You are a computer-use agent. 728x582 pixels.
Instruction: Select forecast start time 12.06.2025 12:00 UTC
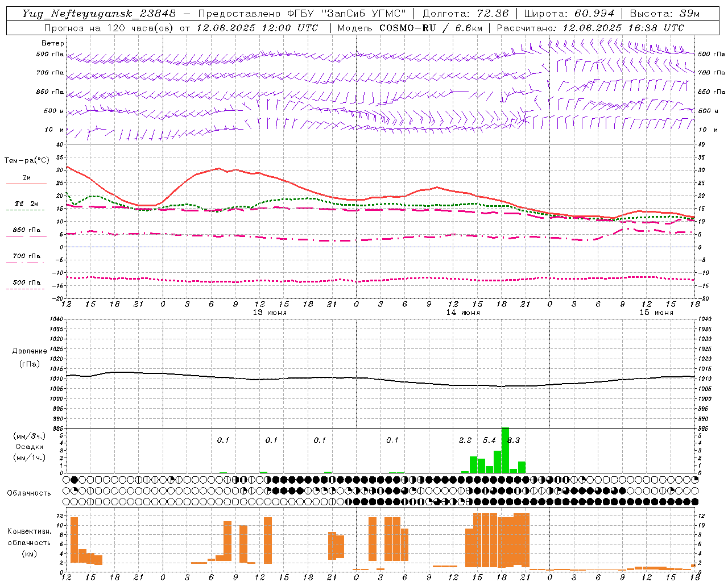[x=257, y=28]
